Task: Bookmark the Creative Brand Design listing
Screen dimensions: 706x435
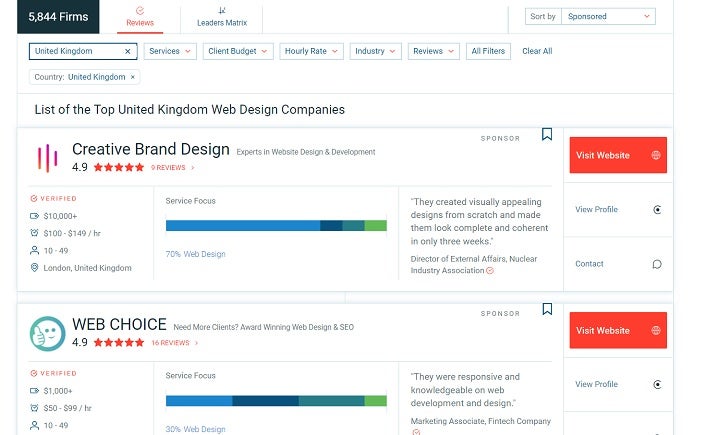Action: coord(547,135)
